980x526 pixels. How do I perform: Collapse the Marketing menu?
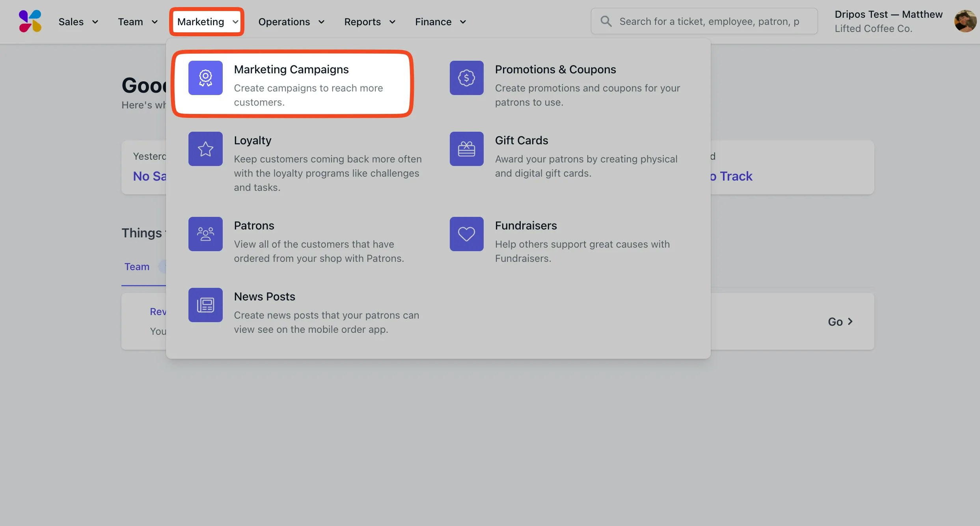point(207,22)
